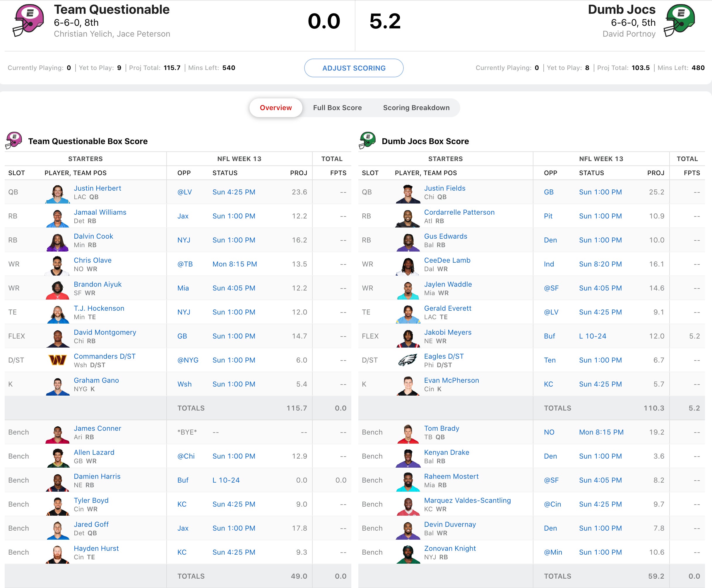Switch to the Full Box Score tab
Screen dimensions: 712x588
[337, 108]
